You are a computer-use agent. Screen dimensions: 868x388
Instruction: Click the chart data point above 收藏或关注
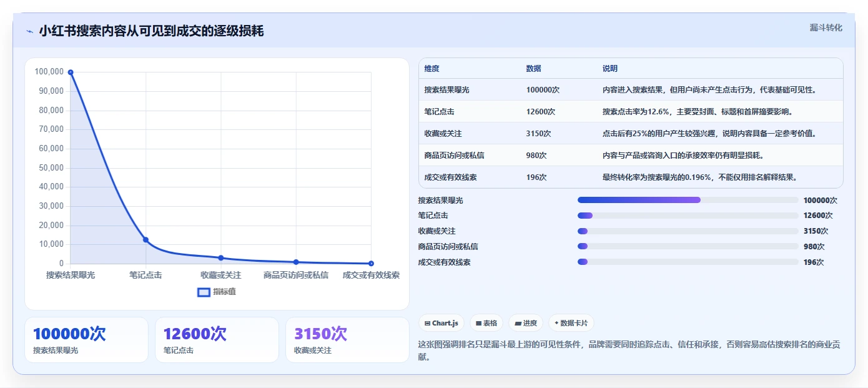click(221, 258)
